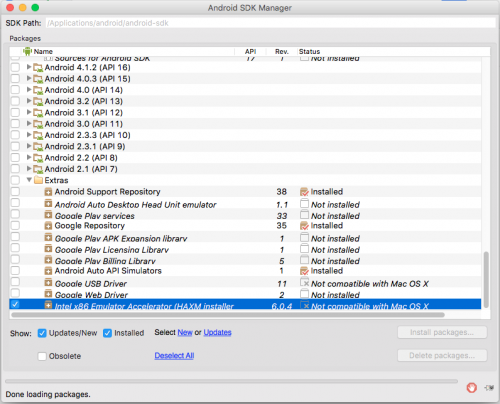Click installed status icon for Android Support Repository
Viewport: 500px width, 404px height.
(x=304, y=192)
